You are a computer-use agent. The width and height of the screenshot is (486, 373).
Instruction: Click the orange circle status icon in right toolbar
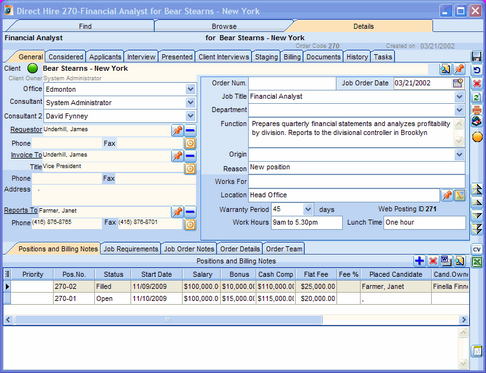click(477, 137)
